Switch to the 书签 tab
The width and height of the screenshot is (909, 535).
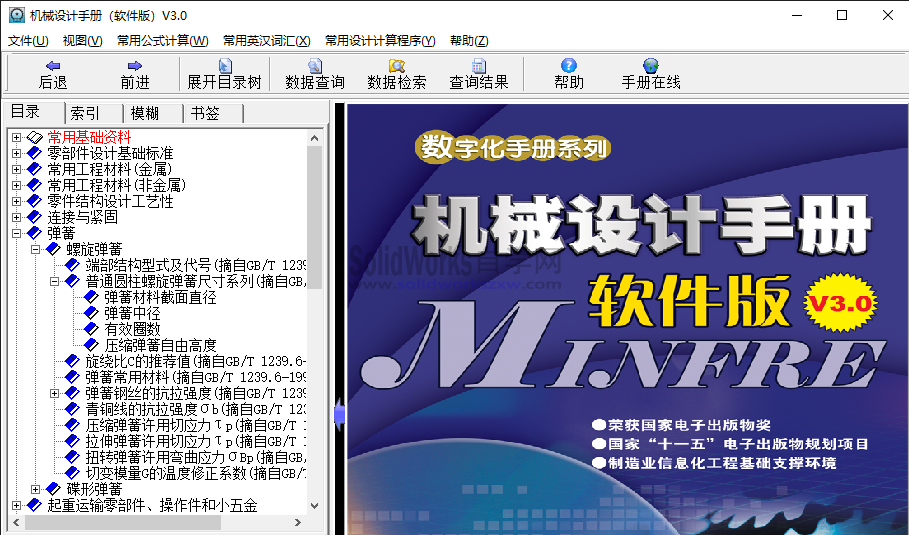(205, 113)
